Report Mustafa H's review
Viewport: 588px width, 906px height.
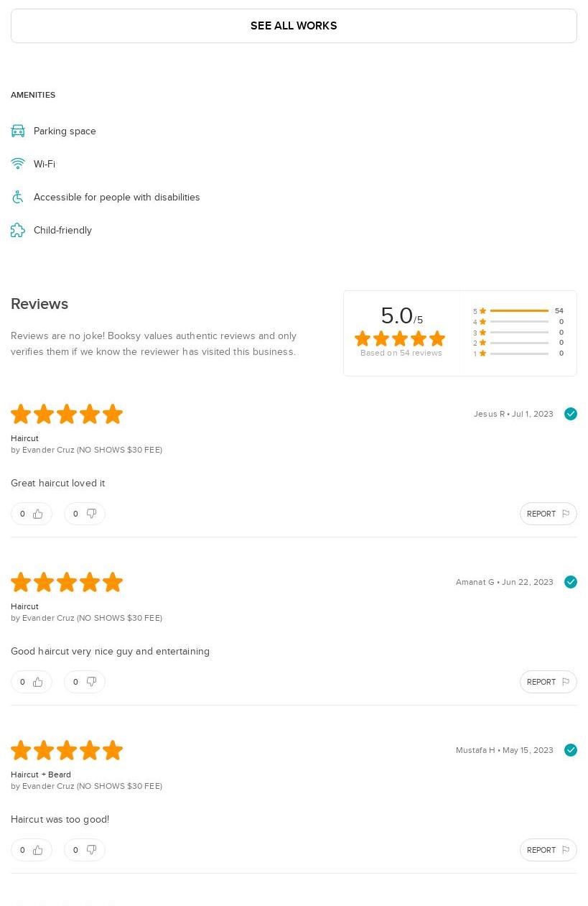pos(548,850)
